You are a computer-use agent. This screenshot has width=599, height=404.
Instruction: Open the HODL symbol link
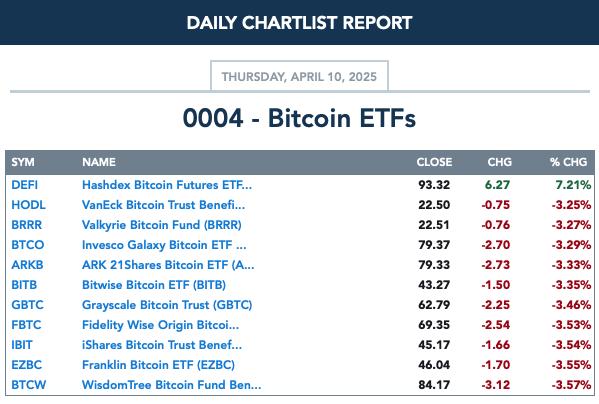28,205
